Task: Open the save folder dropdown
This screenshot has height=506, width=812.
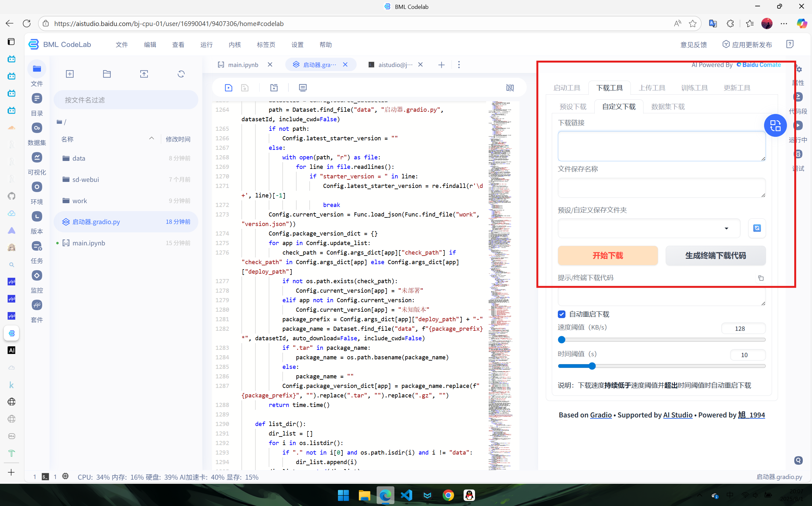Action: click(x=649, y=228)
